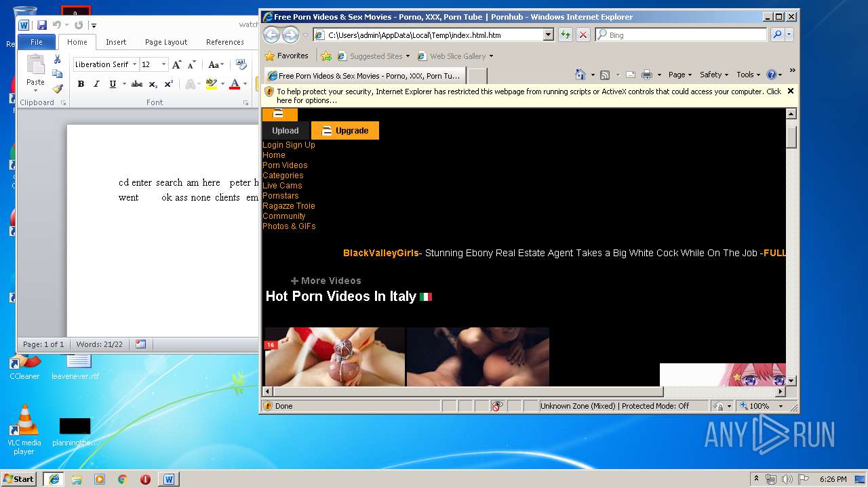
Task: Select the Format Painter brush icon
Action: pos(57,88)
